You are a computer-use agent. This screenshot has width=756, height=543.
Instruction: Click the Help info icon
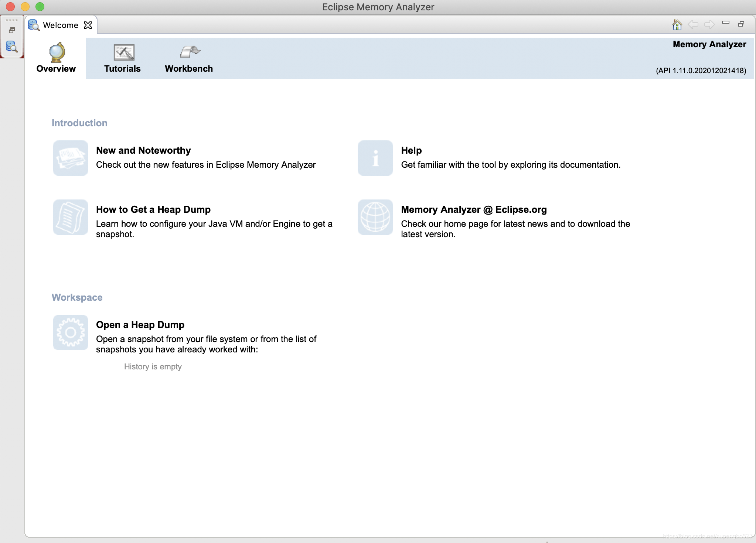tap(375, 158)
